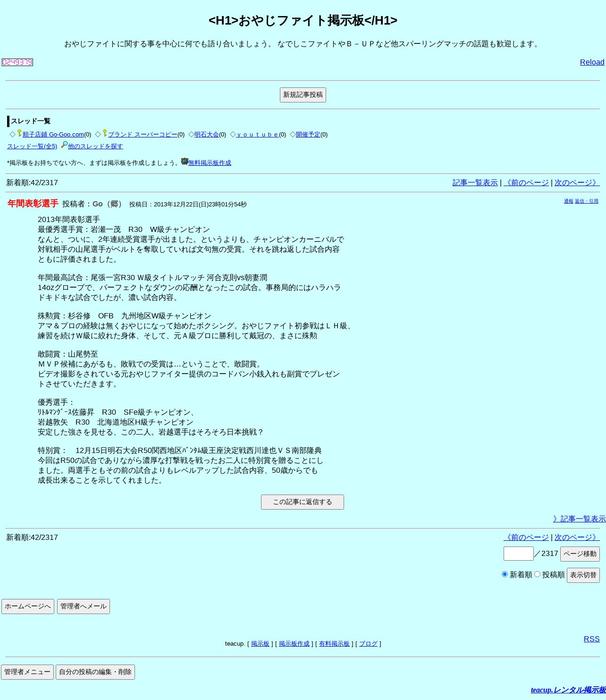Go to 次のページ》 in bottom navigation
The image size is (606, 700).
pyautogui.click(x=577, y=538)
